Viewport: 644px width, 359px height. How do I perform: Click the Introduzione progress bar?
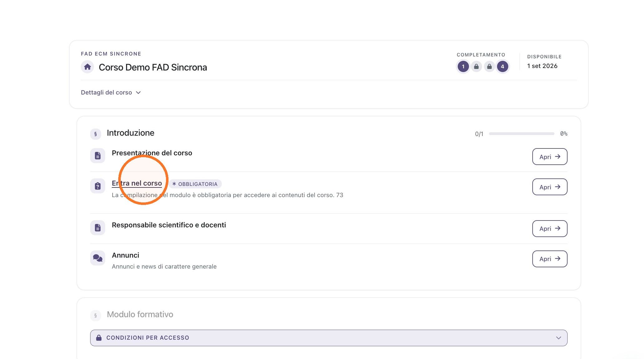click(x=521, y=133)
